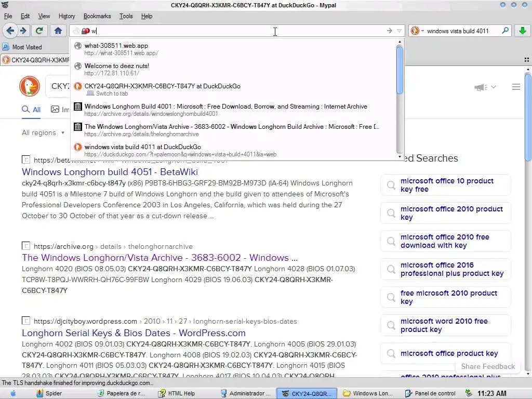Switch to Panel de control taskbar item
532x399 pixels.
pos(430,394)
